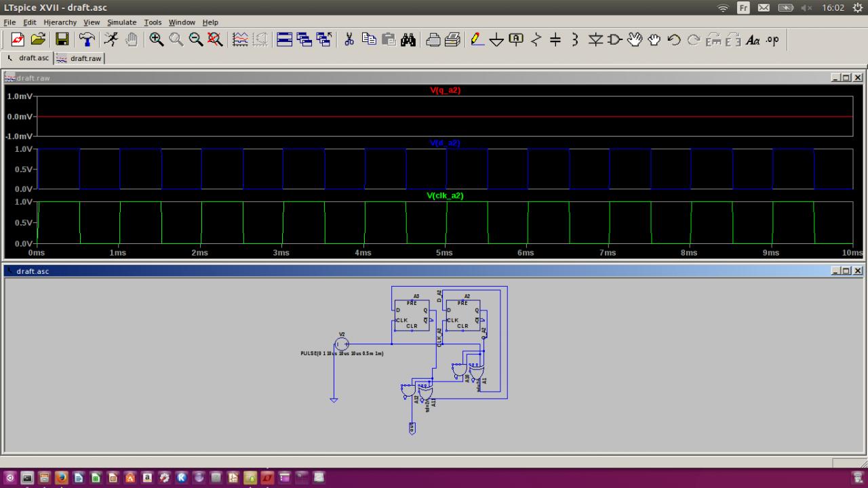Viewport: 868px width, 488px height.
Task: Click the Save floppy disk icon
Action: tap(62, 40)
